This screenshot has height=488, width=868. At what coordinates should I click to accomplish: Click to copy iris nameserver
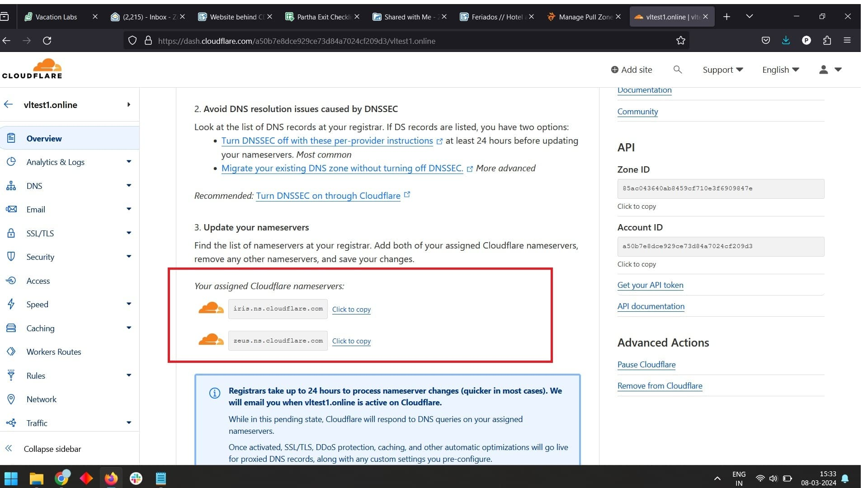[x=351, y=310]
